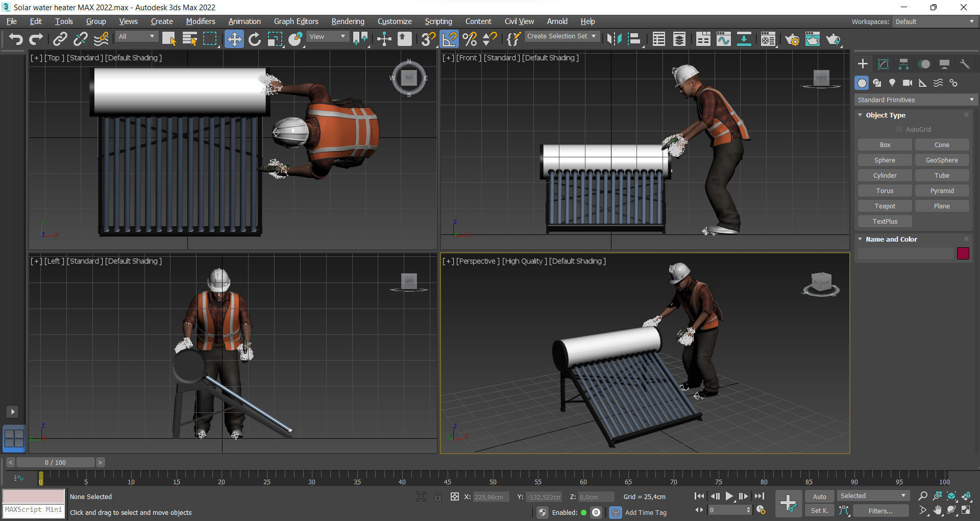Click the Set K. button
980x521 pixels.
click(x=819, y=510)
